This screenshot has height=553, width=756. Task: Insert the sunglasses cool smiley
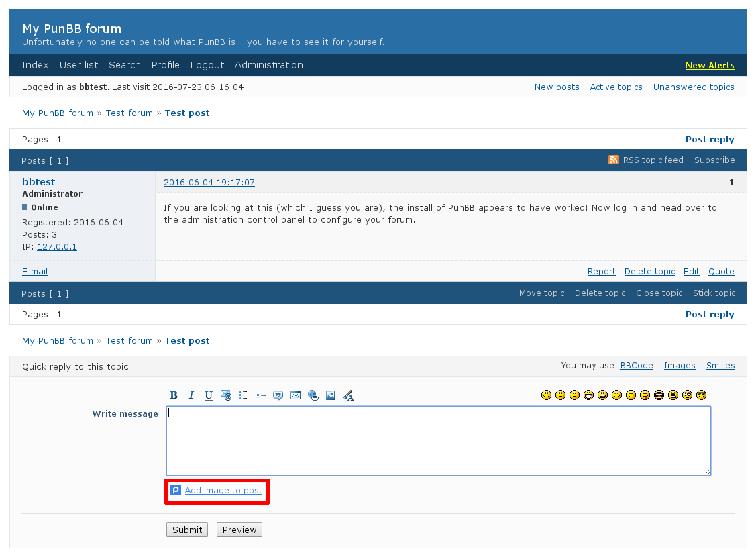tap(702, 395)
